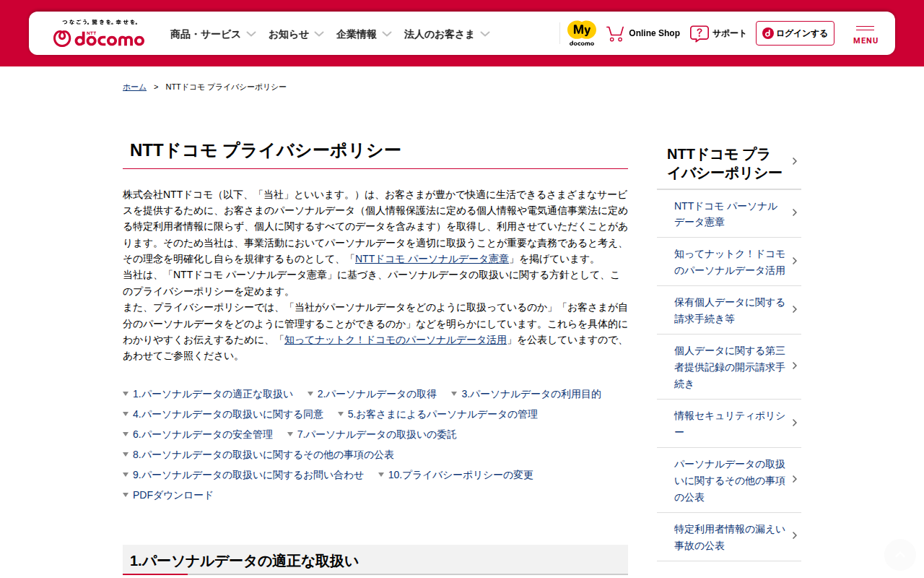Open sidebar item NTTドコモ パーソナルデータ憲章
Image resolution: width=924 pixels, height=578 pixels.
[729, 214]
